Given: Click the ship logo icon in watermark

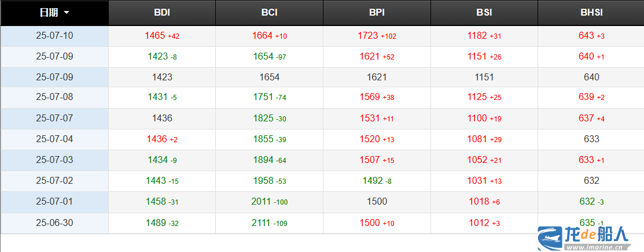Looking at the screenshot, I should (x=551, y=239).
